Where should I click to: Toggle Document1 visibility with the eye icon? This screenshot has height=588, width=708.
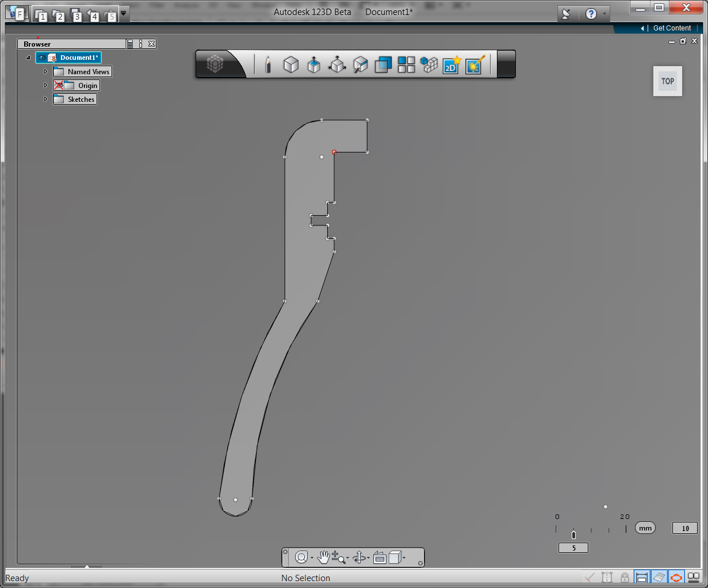[x=41, y=58]
